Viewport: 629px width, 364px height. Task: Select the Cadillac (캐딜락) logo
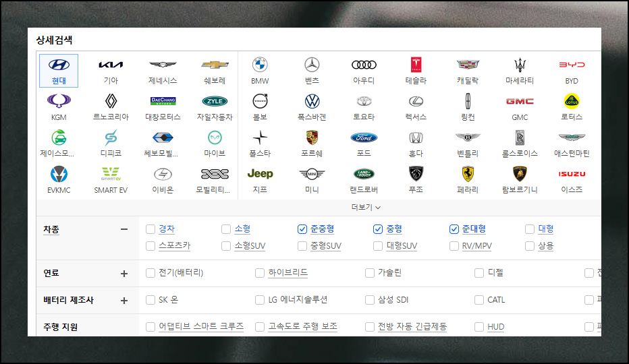pos(468,65)
